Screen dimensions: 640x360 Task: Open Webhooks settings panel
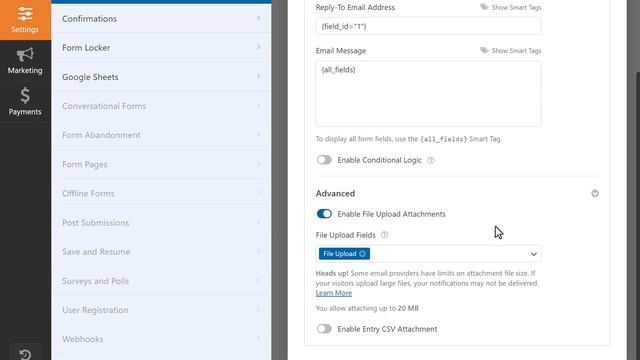161,339
